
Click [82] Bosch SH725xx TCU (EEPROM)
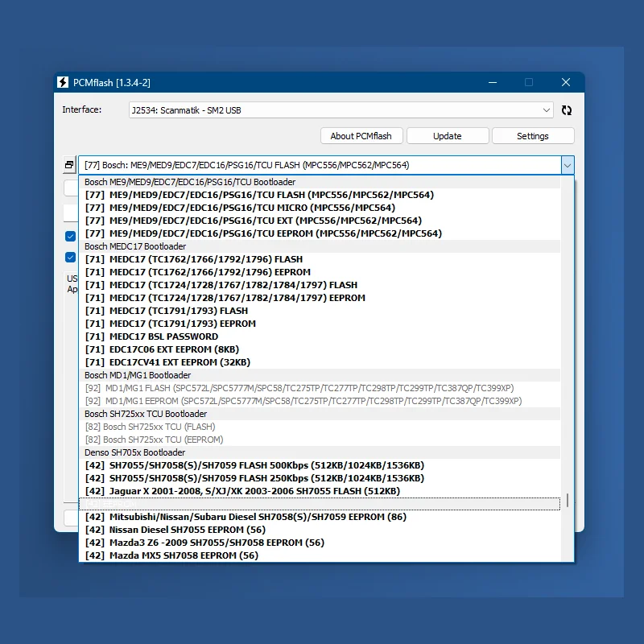tap(320, 440)
